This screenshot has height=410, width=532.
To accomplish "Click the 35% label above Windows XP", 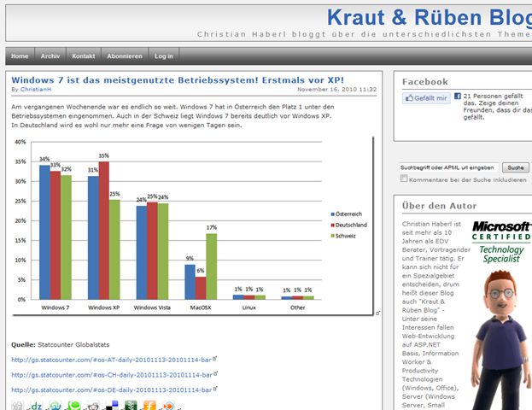I will tap(104, 155).
